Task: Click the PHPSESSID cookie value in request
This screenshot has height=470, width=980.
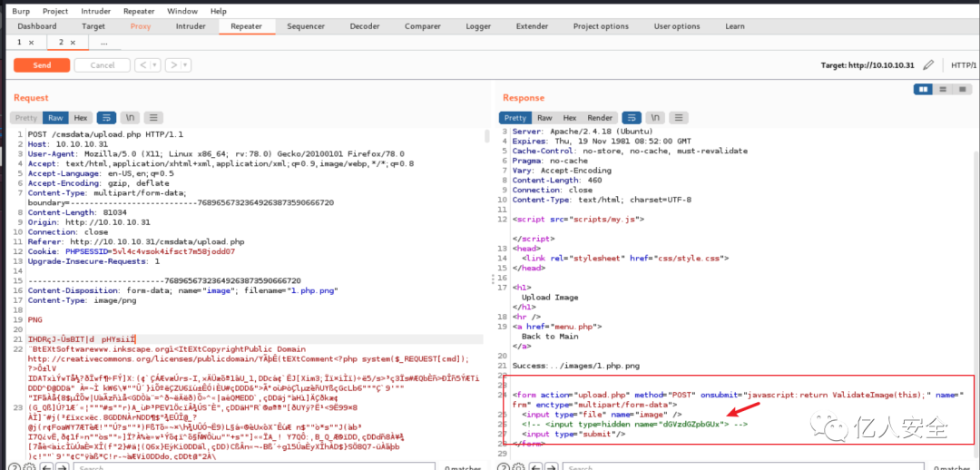Action: pos(173,252)
